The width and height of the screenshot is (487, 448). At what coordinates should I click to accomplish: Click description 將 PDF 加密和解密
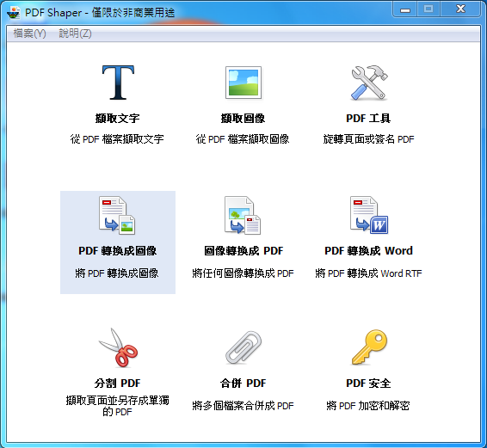pyautogui.click(x=368, y=406)
